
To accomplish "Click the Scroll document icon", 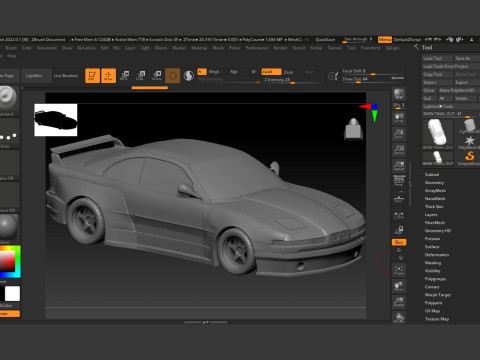I will click(x=399, y=118).
